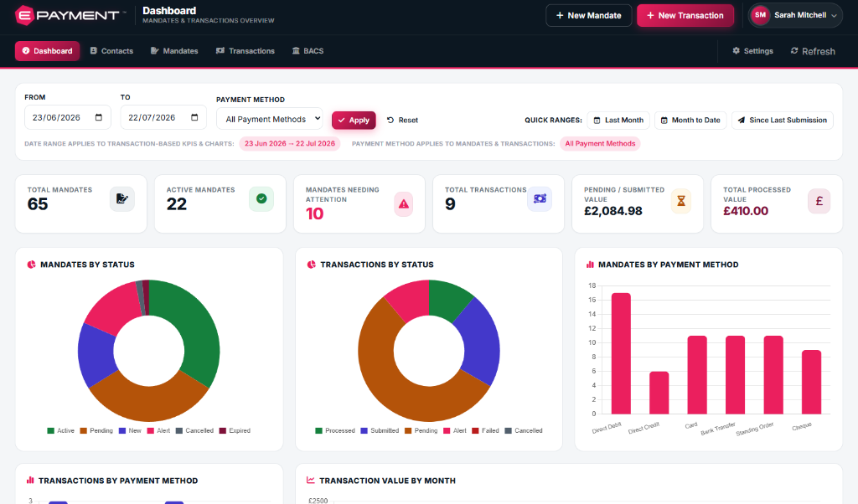Open the From date calendar picker icon

coord(99,117)
